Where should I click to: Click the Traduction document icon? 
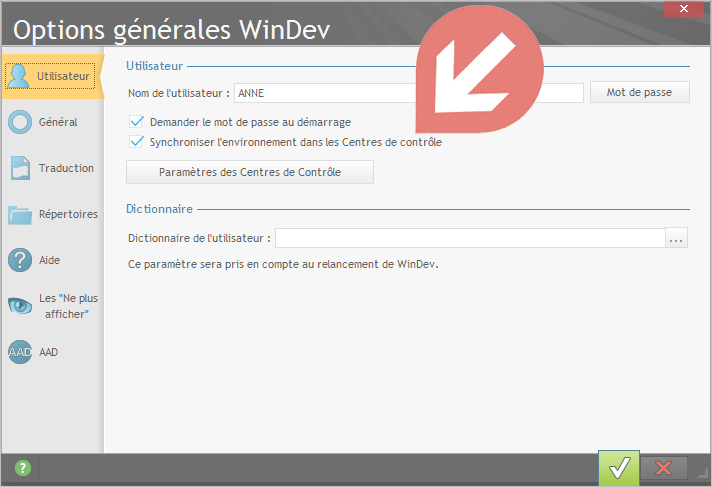(20, 168)
